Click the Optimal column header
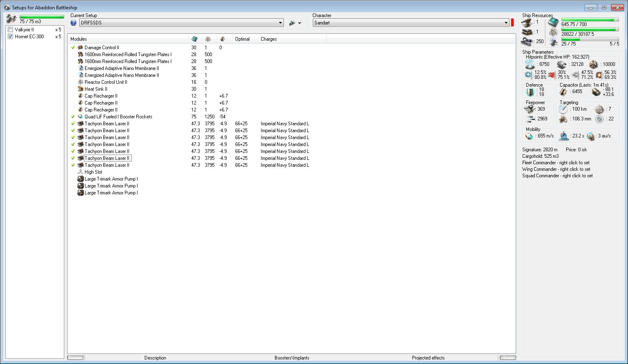The width and height of the screenshot is (628, 364). click(x=244, y=39)
